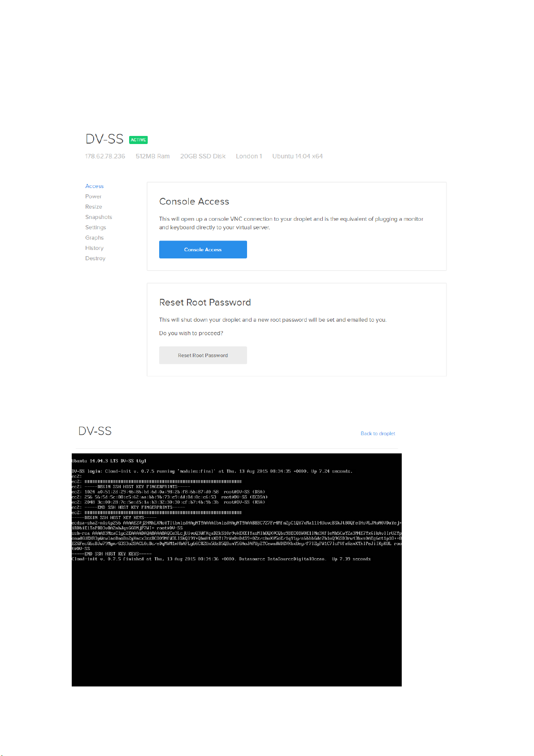
Task: Click the 'Do you wish to proceed?' text
Action: pyautogui.click(x=191, y=333)
